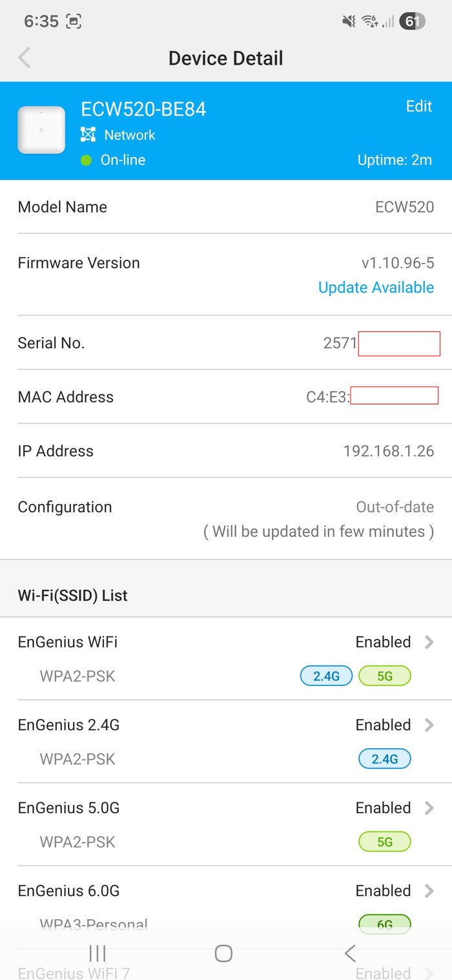Tap 5G band badge on EnGenius WiFi
This screenshot has height=980, width=452.
coord(385,676)
